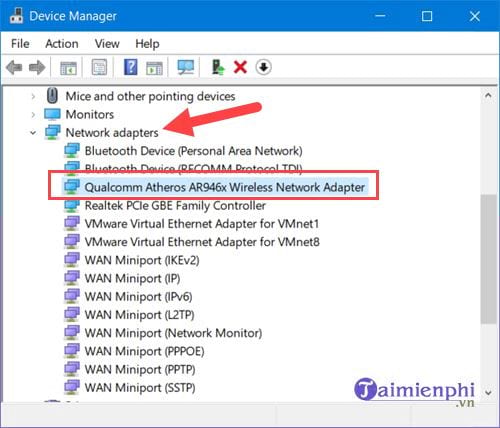Click the Update driver toolbar icon

218,67
